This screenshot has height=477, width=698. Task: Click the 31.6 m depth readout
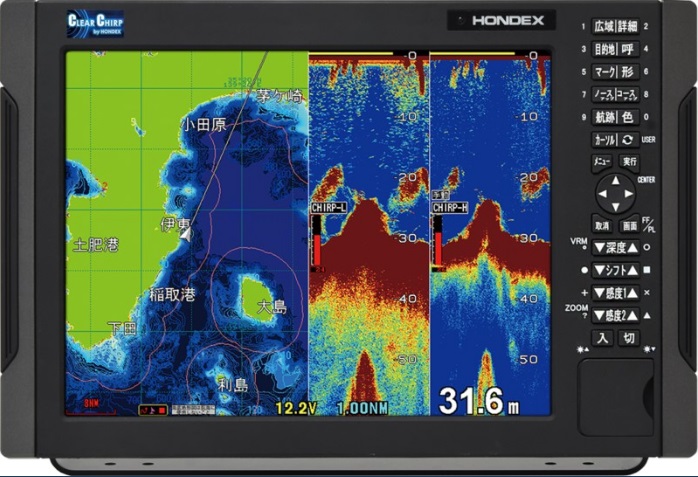[x=479, y=401]
